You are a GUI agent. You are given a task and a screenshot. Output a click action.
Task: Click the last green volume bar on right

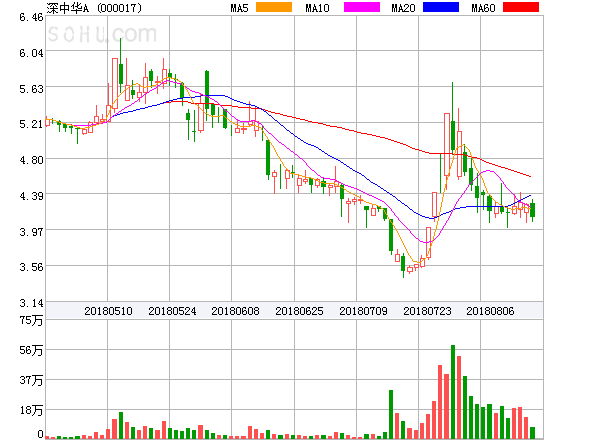tap(533, 433)
